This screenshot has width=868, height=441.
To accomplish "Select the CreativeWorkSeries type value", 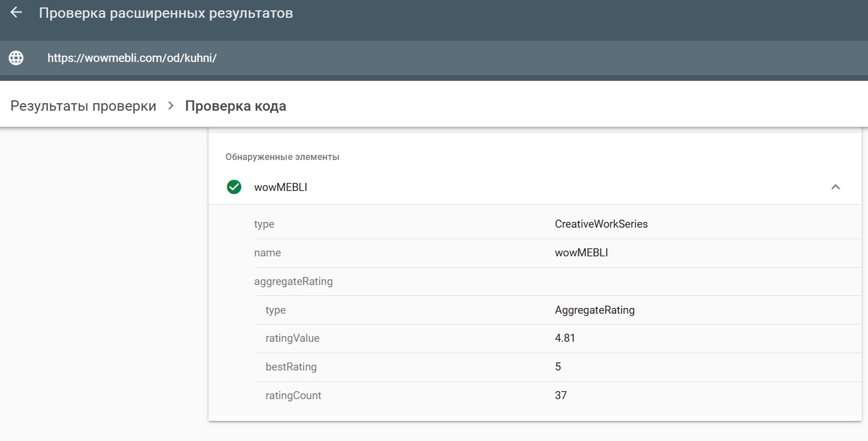I will coord(601,224).
